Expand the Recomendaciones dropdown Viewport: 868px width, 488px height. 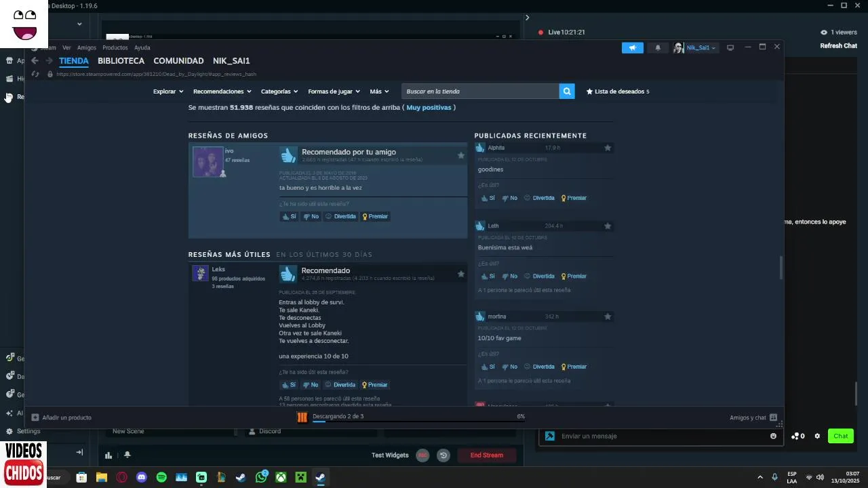(222, 91)
